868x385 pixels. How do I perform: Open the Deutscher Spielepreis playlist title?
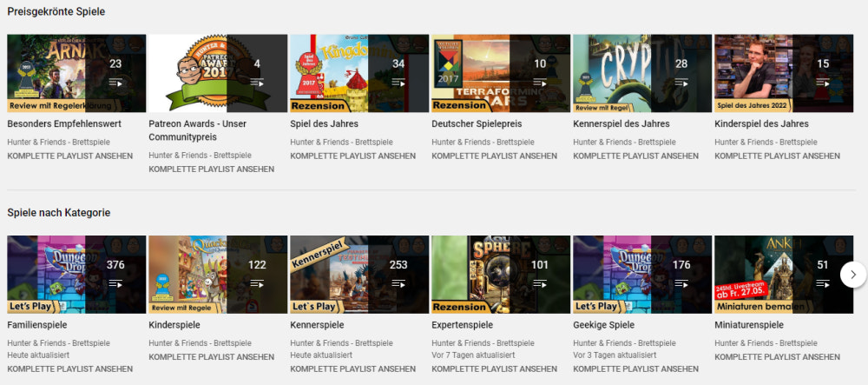477,123
